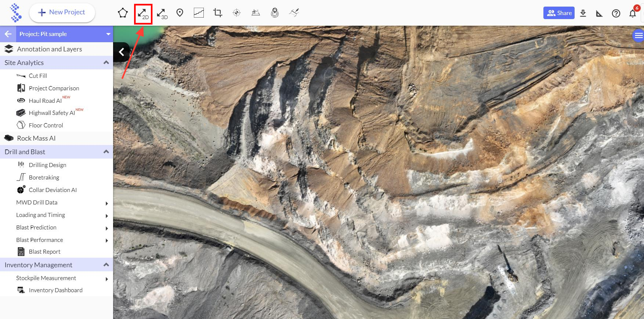Click the download icon in header
The width and height of the screenshot is (644, 319).
pos(583,13)
